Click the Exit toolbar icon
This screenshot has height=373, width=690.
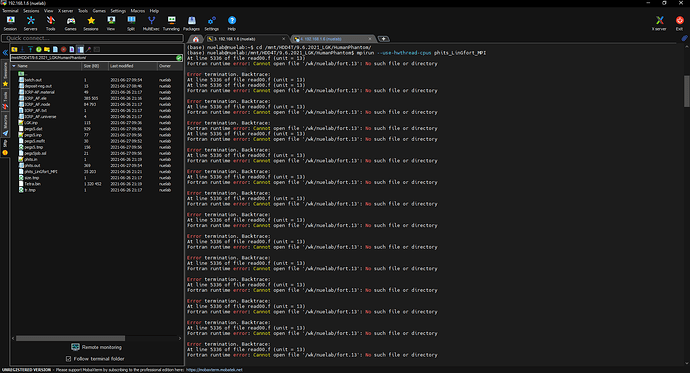[679, 23]
